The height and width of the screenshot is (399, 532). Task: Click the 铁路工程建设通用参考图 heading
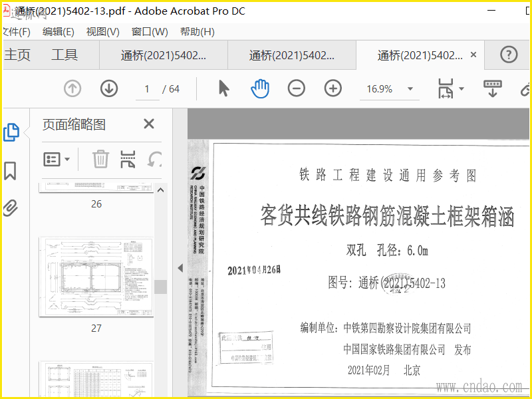[x=388, y=176]
